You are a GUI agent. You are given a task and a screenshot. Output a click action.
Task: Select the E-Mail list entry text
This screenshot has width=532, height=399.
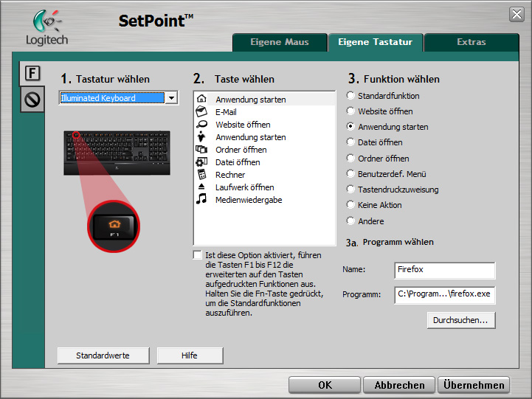[226, 112]
